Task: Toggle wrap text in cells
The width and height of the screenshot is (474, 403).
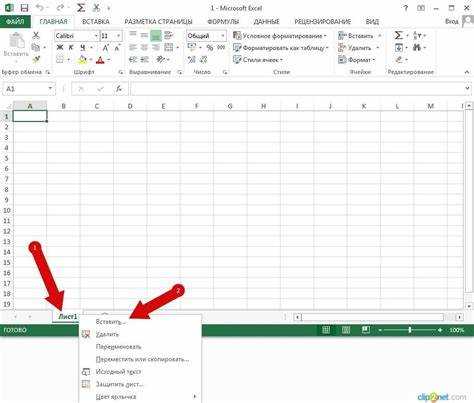Action: coord(169,35)
